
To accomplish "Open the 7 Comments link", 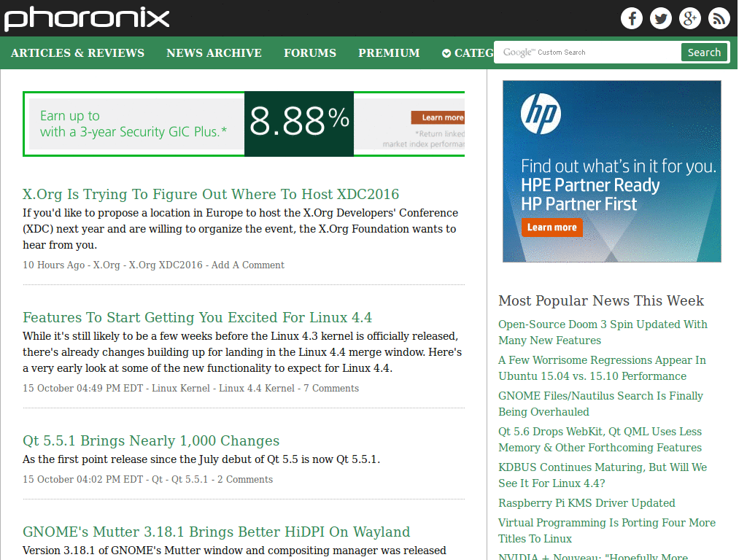I will pos(331,388).
